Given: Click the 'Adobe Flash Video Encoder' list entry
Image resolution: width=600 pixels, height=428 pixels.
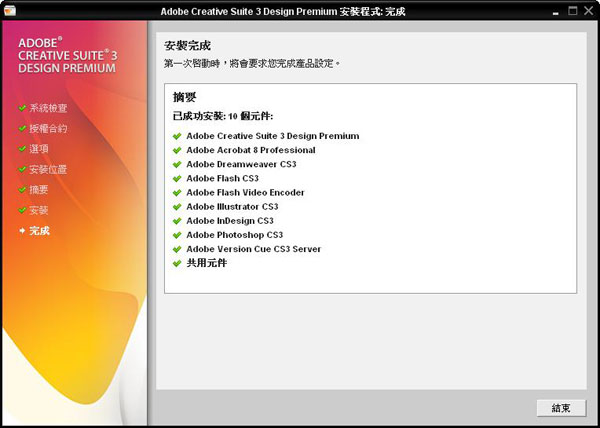Looking at the screenshot, I should click(x=246, y=192).
